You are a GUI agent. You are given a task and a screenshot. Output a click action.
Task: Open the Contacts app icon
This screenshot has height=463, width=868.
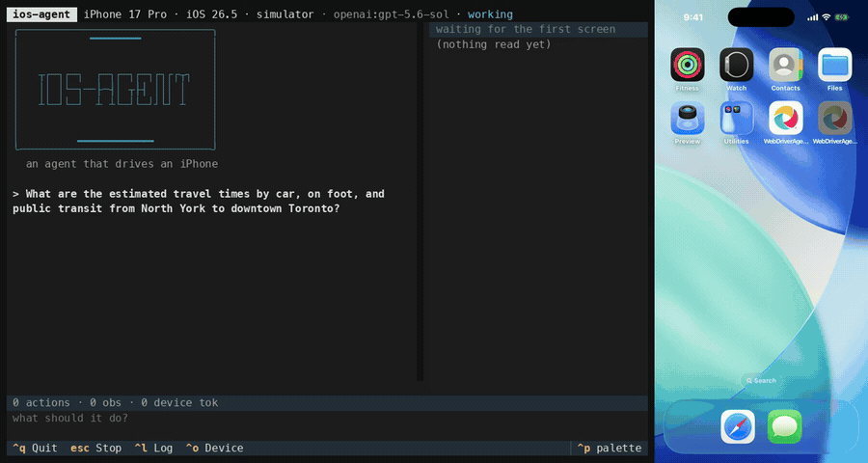(785, 65)
